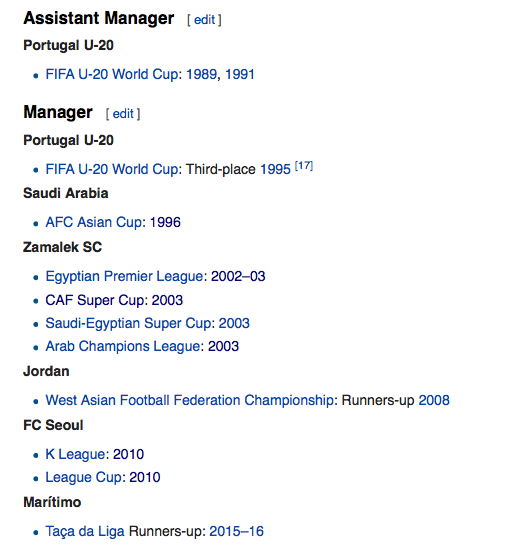
Task: Click the edit link beside Assistant Manager
Action: pyautogui.click(x=205, y=20)
